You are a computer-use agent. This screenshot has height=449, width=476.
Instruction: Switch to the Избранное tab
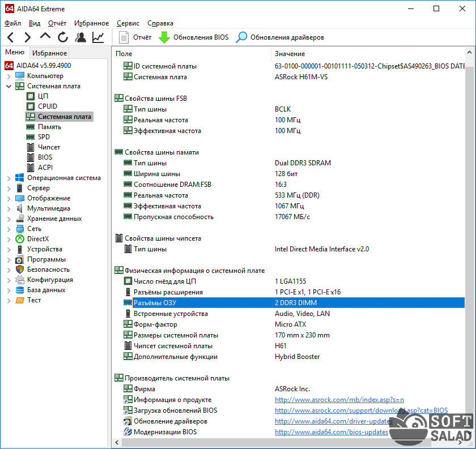pos(49,53)
